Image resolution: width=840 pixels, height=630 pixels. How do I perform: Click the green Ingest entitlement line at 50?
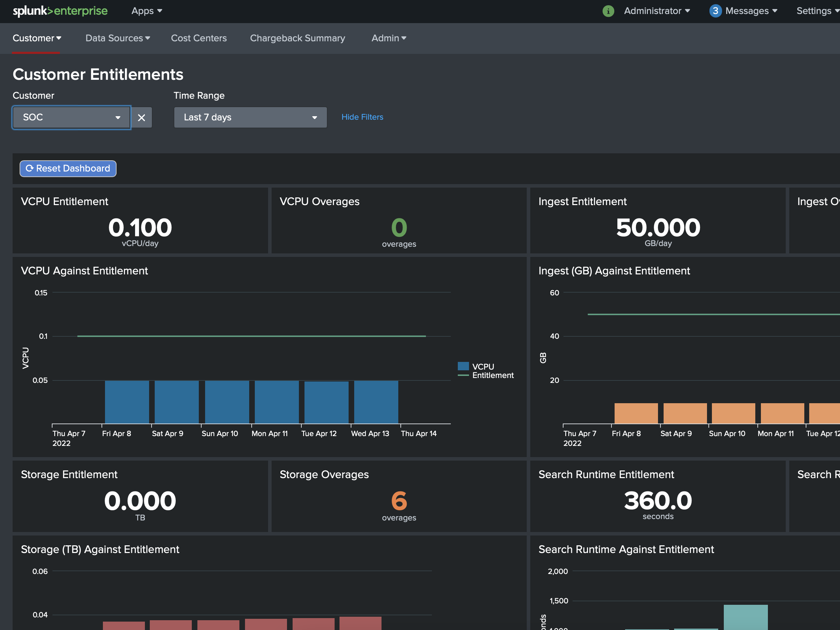[x=714, y=314]
